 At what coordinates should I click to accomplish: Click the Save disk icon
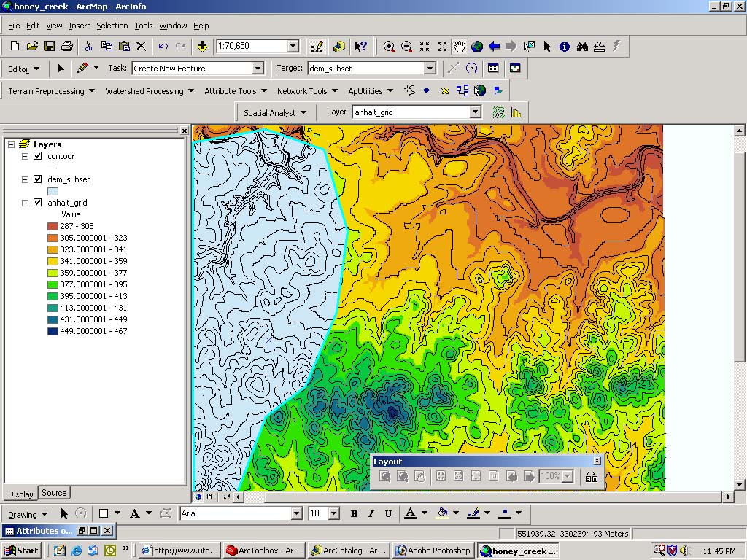point(50,46)
